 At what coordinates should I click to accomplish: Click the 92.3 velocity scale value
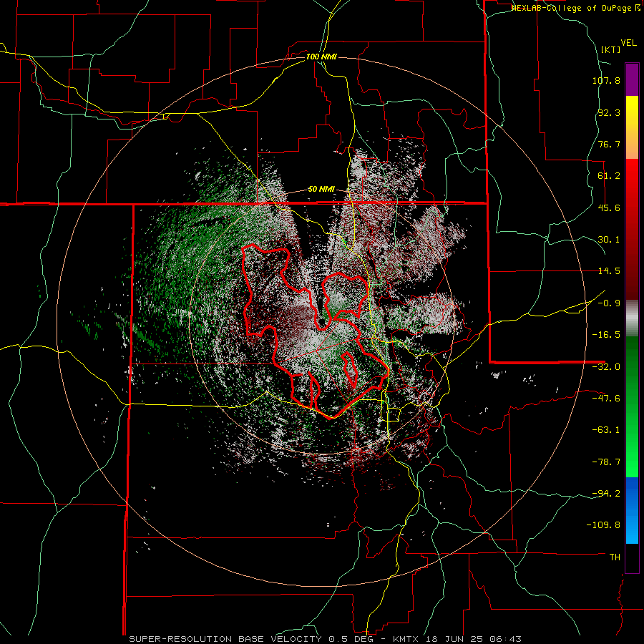point(609,112)
